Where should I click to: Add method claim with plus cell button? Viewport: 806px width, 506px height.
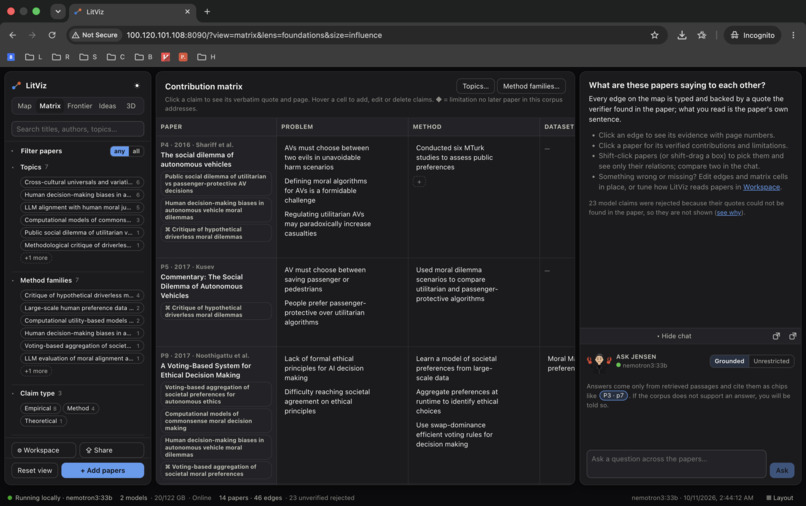click(419, 182)
